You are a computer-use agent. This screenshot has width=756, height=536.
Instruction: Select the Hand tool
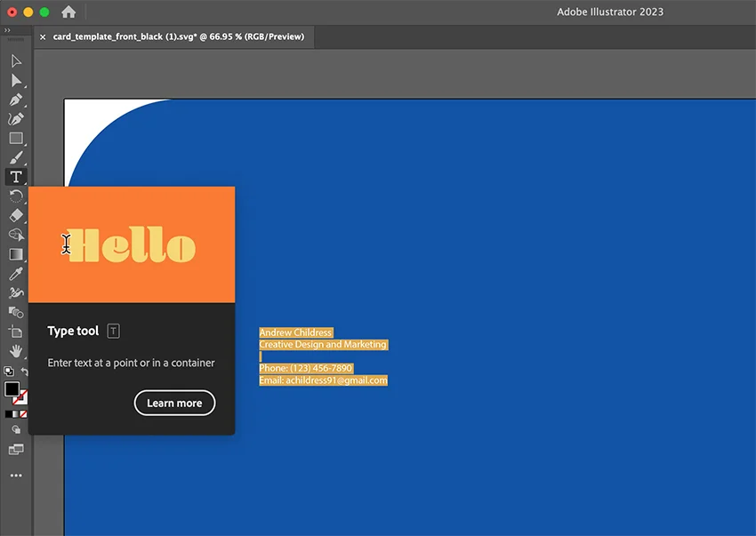click(x=16, y=351)
